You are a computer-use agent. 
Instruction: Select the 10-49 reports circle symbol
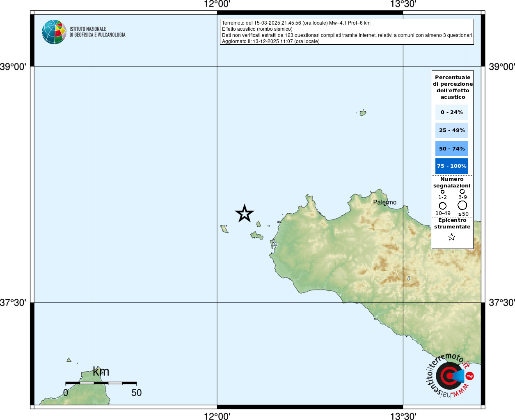[442, 205]
